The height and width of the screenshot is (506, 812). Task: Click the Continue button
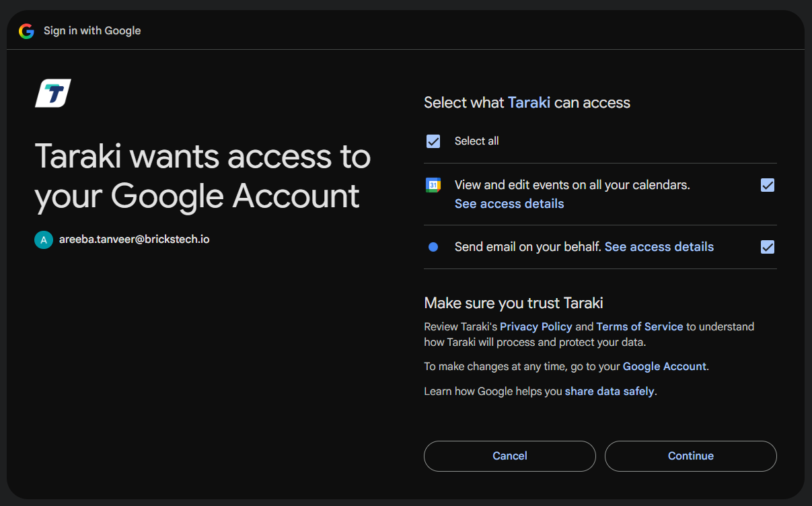tap(691, 456)
